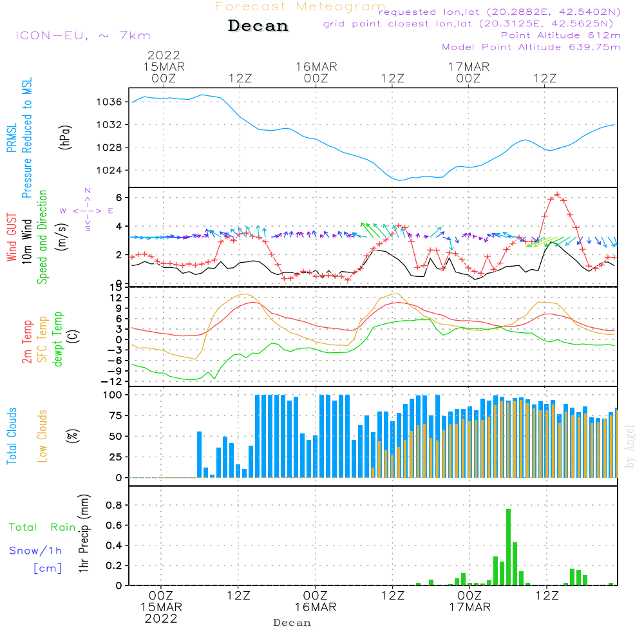
Task: Click the 'Forecast Meteogram' heading text
Action: pos(300,6)
